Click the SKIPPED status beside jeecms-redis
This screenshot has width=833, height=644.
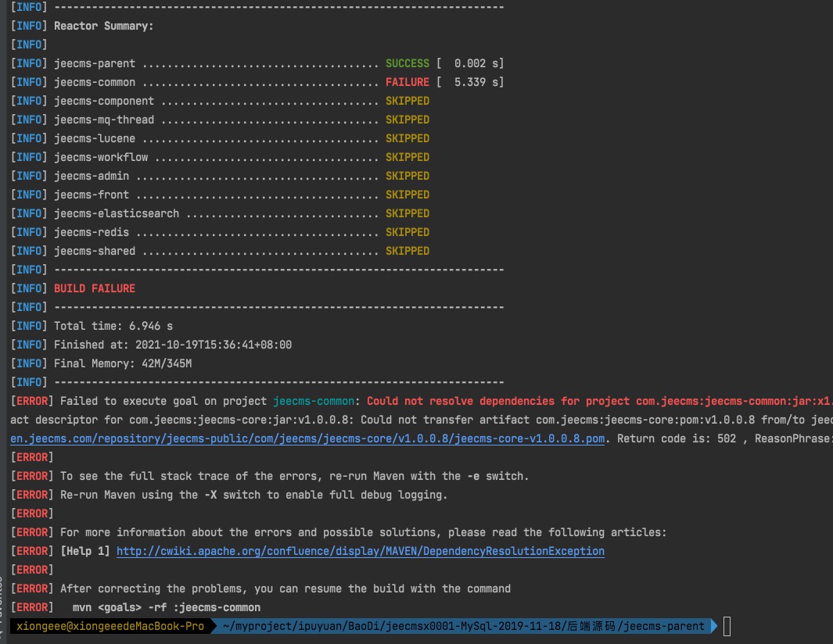tap(407, 232)
